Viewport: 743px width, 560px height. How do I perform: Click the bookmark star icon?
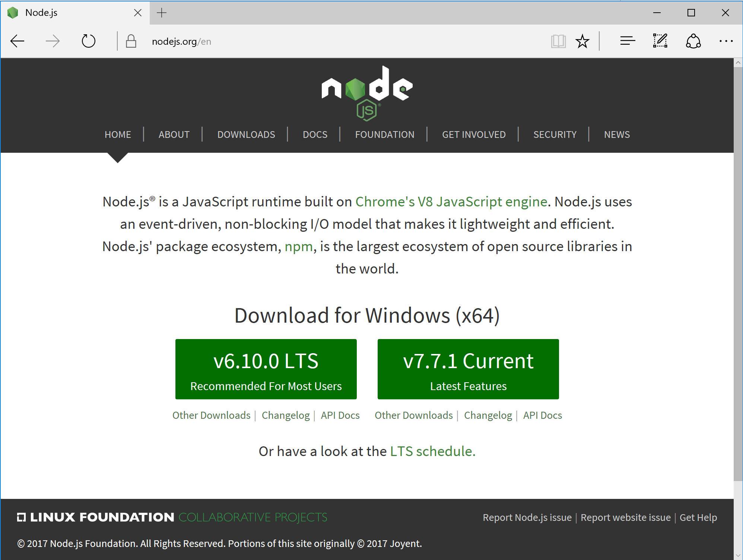coord(582,41)
